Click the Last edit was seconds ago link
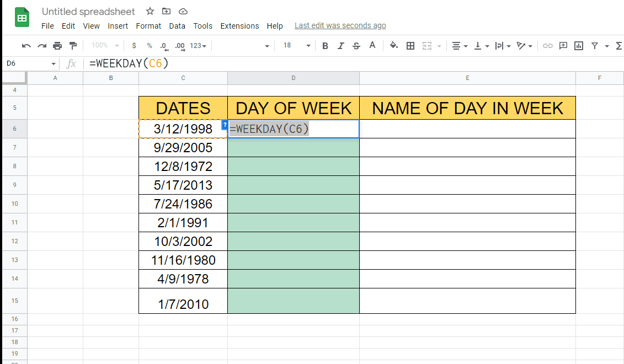Viewport: 624px width, 364px height. pyautogui.click(x=340, y=25)
